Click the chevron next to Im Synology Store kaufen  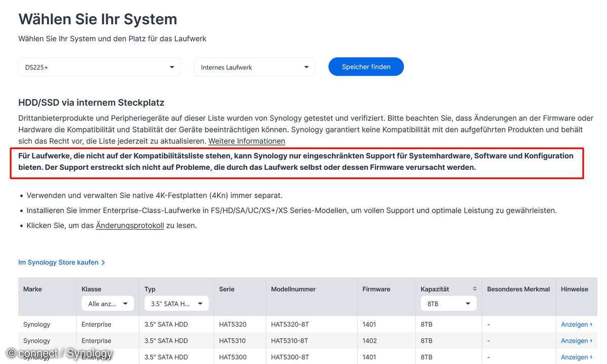coord(103,262)
